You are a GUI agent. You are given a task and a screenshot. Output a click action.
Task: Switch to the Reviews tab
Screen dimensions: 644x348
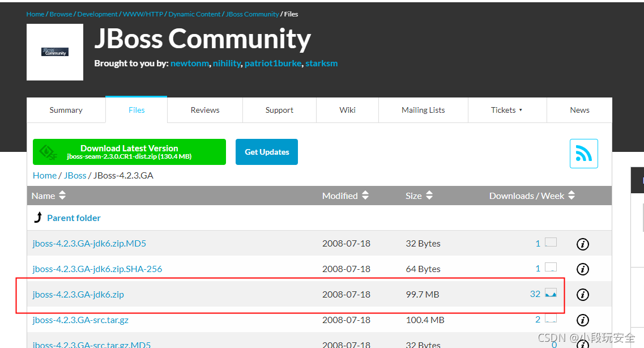click(205, 110)
